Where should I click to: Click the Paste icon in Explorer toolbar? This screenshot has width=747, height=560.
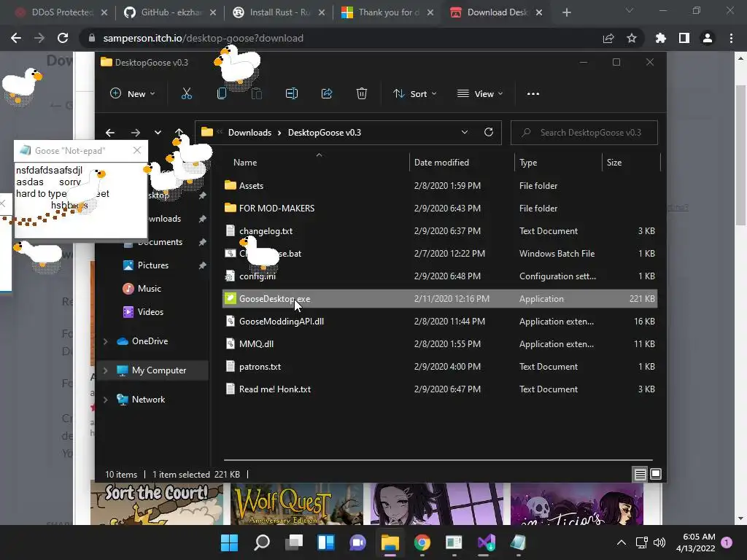256,94
